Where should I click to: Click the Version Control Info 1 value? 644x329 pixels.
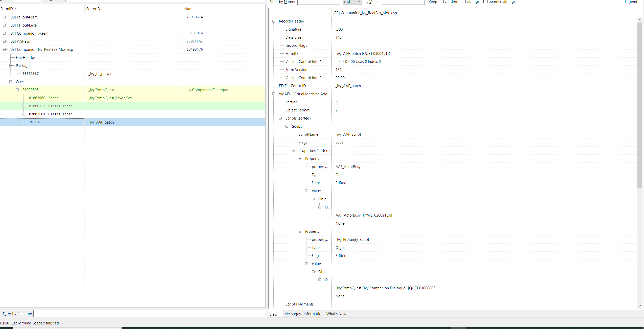(x=358, y=62)
